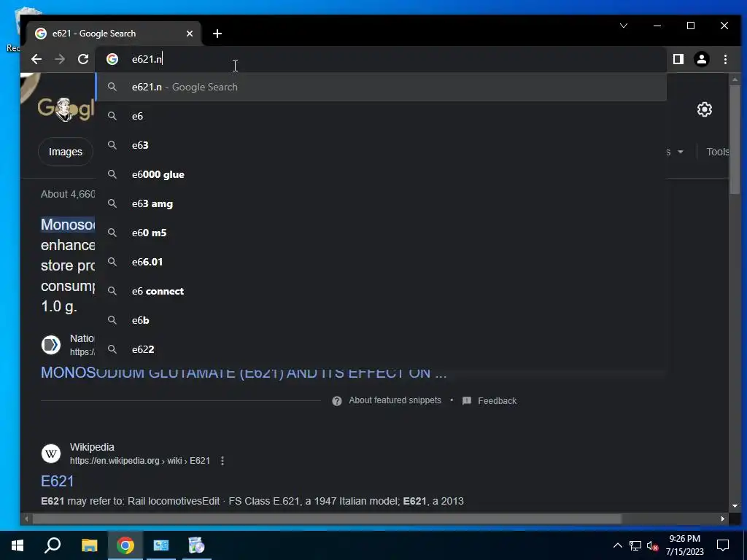Reload the current page
This screenshot has width=747, height=560.
83,59
